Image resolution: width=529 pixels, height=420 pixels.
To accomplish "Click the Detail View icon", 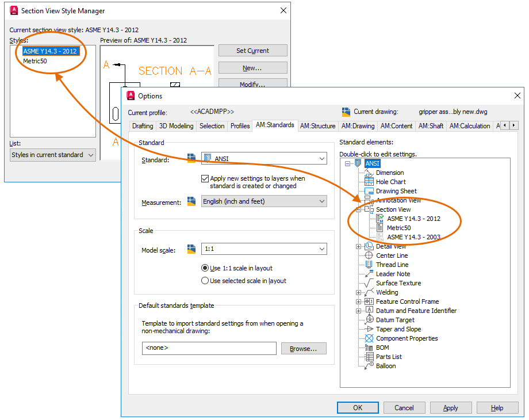I will pos(369,246).
